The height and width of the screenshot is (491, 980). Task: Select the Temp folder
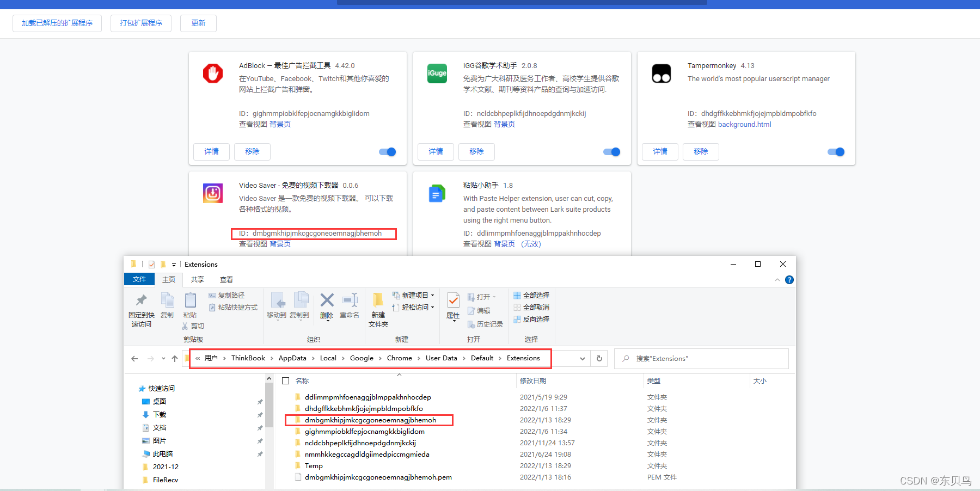[314, 465]
